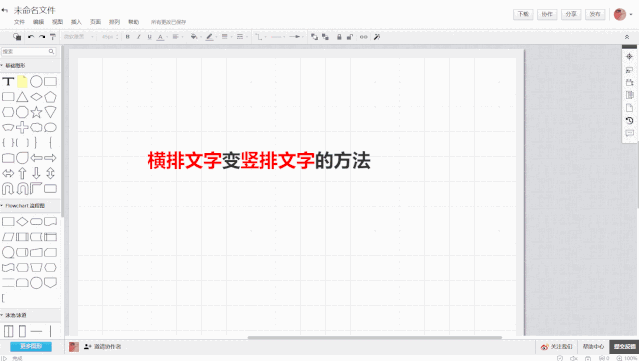Image resolution: width=639 pixels, height=361 pixels.
Task: Open the navigator compass icon in right dock
Action: coord(629,57)
